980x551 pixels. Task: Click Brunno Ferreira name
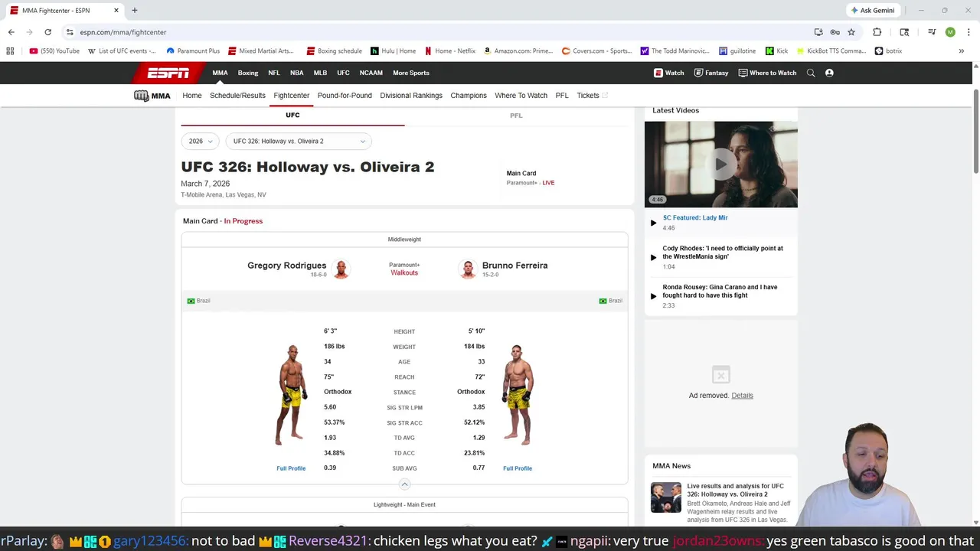[514, 266]
